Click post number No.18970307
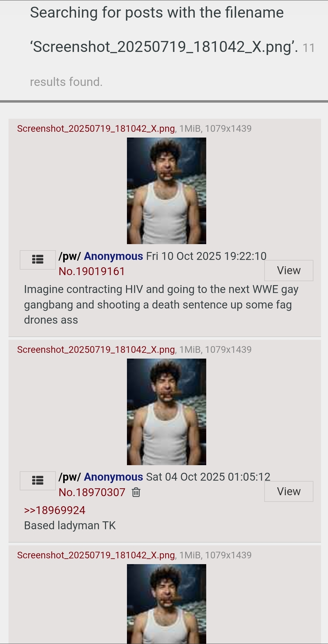Viewport: 328px width, 644px height. [92, 492]
